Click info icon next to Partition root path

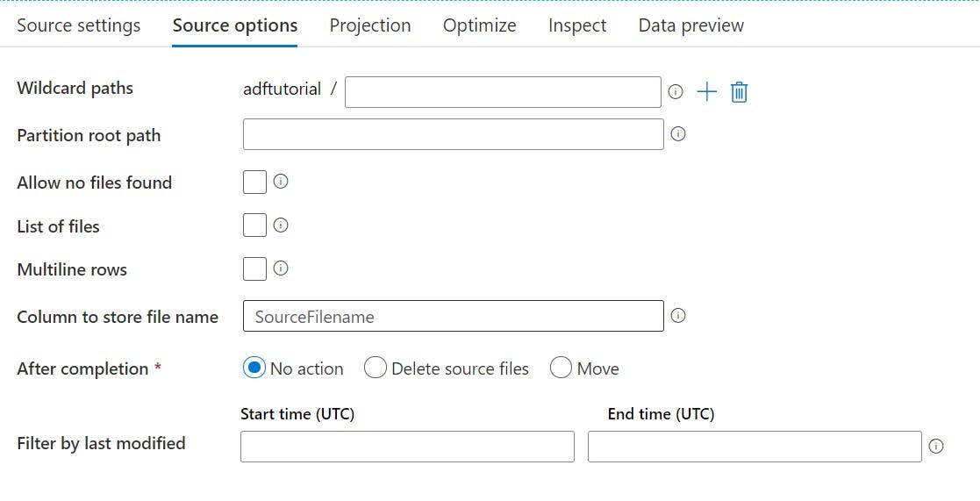click(x=678, y=133)
